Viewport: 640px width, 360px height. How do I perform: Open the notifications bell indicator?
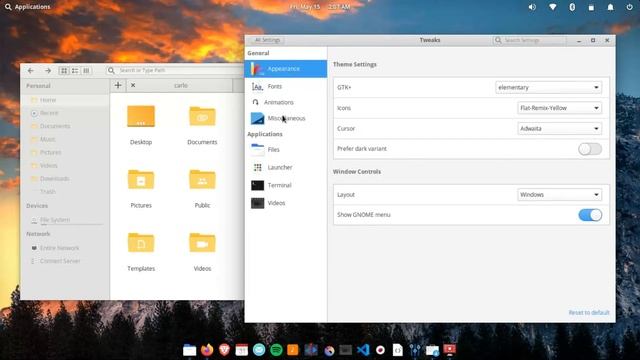[610, 7]
